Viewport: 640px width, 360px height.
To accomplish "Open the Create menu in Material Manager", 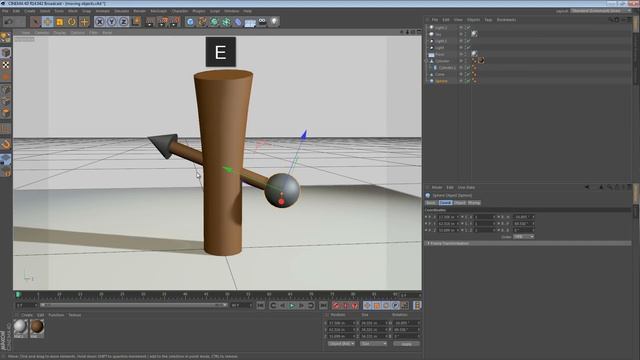I will pyautogui.click(x=27, y=315).
